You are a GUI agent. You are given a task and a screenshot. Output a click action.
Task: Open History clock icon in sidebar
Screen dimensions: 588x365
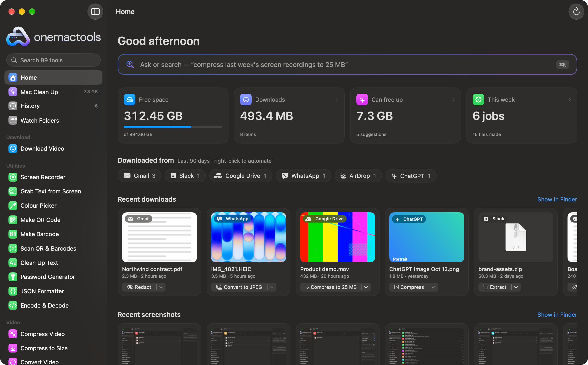point(13,106)
